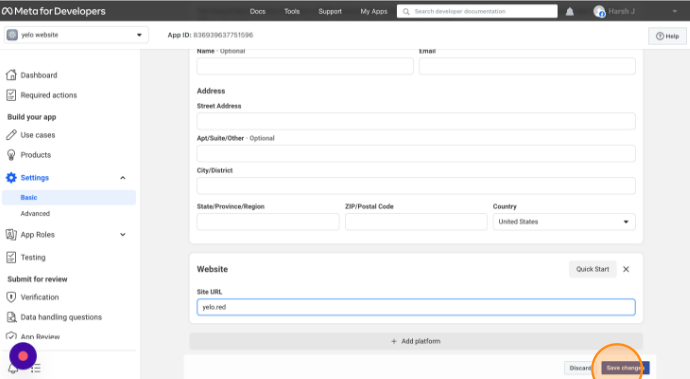Open My Apps in top navigation

[x=374, y=11]
